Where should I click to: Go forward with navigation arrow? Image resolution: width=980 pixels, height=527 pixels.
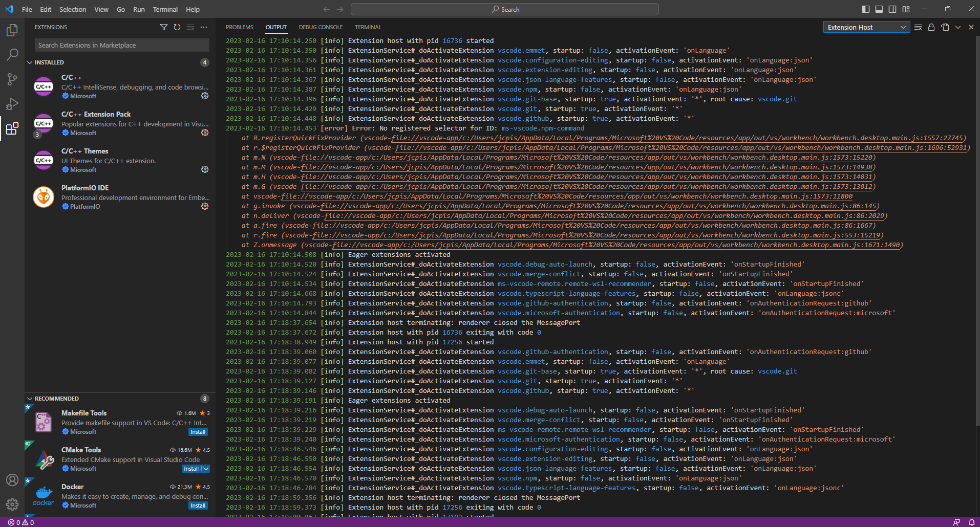tap(340, 9)
